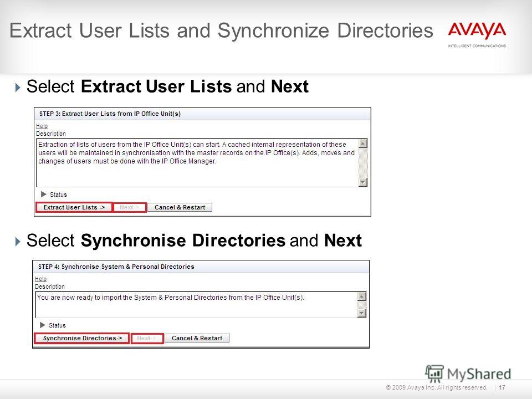The width and height of the screenshot is (532, 399).
Task: Click the '© 2009 Avaya Inc. All rights reserved.' footer
Action: click(x=436, y=387)
